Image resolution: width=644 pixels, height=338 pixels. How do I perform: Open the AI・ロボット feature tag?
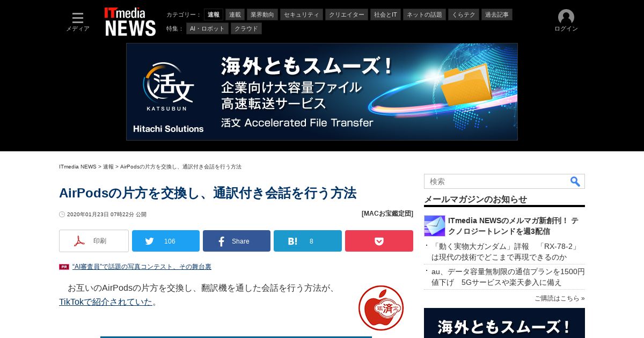pos(208,28)
